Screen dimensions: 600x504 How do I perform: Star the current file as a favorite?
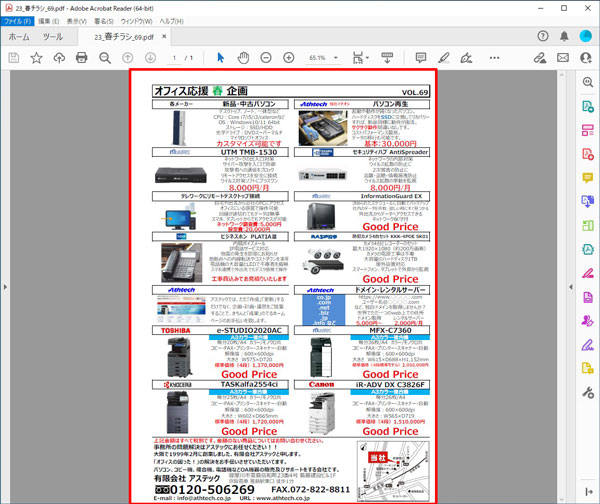(x=36, y=58)
